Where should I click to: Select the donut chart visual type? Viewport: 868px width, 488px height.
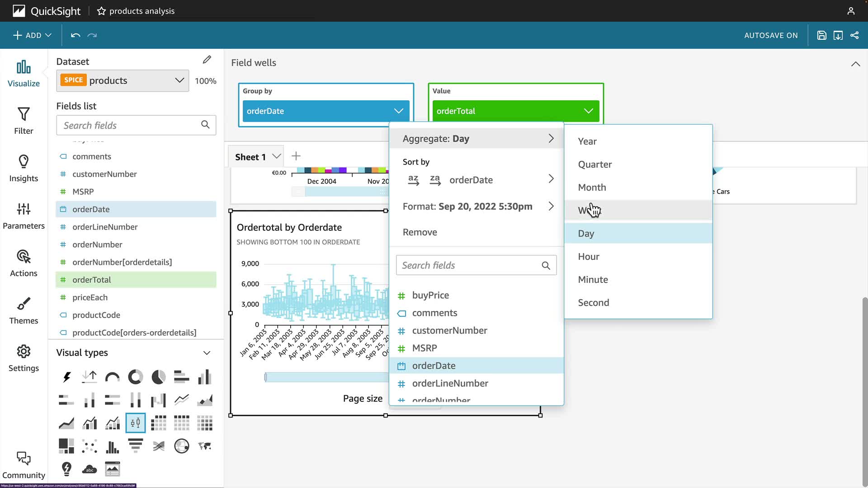(135, 377)
